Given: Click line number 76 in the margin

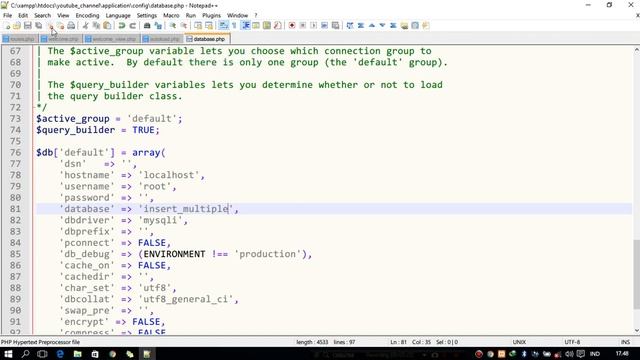Looking at the screenshot, I should (16, 153).
